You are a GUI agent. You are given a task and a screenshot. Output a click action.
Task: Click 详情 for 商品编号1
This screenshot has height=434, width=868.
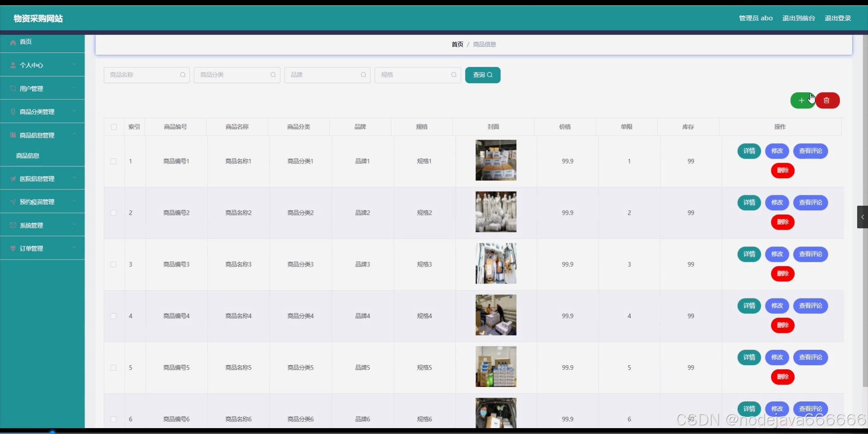(x=749, y=151)
